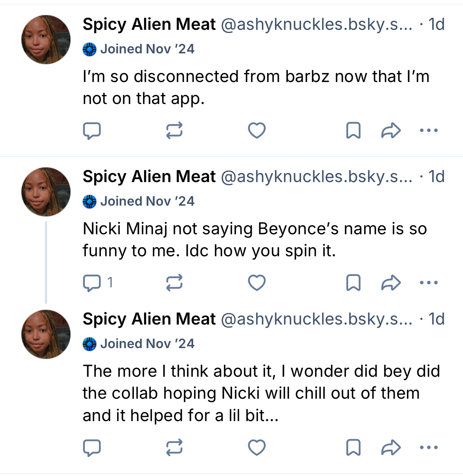Reply to the 'Nicki Minaj not saying' post

point(92,283)
